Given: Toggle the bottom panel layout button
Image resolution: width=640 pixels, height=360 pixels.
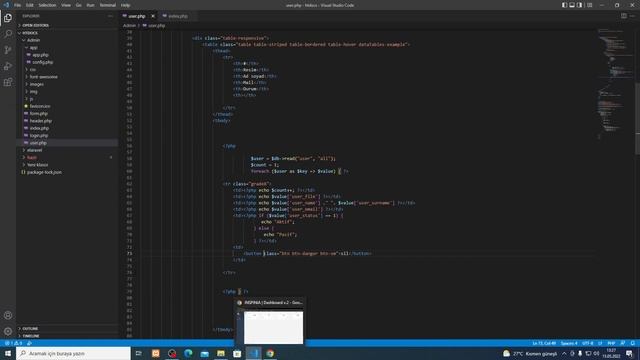Looking at the screenshot, I should pos(572,5).
